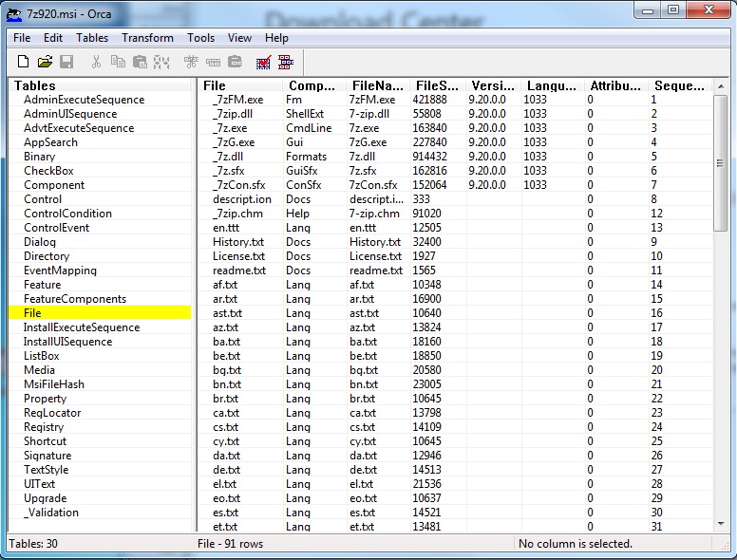Select the Shortcut table
This screenshot has height=560, width=737.
pyautogui.click(x=46, y=441)
